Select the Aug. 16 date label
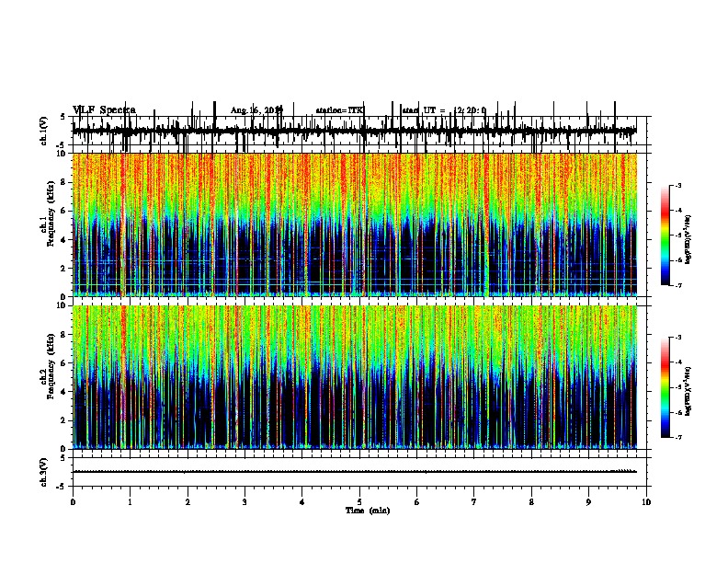 click(256, 110)
